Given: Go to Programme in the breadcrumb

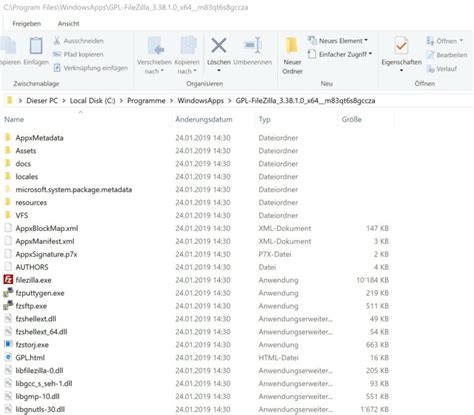Looking at the screenshot, I should click(x=146, y=101).
